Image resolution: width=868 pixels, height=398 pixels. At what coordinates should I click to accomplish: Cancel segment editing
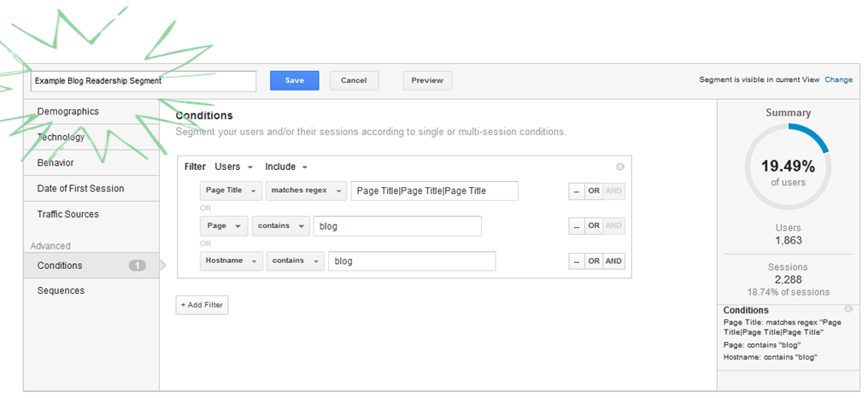point(355,80)
